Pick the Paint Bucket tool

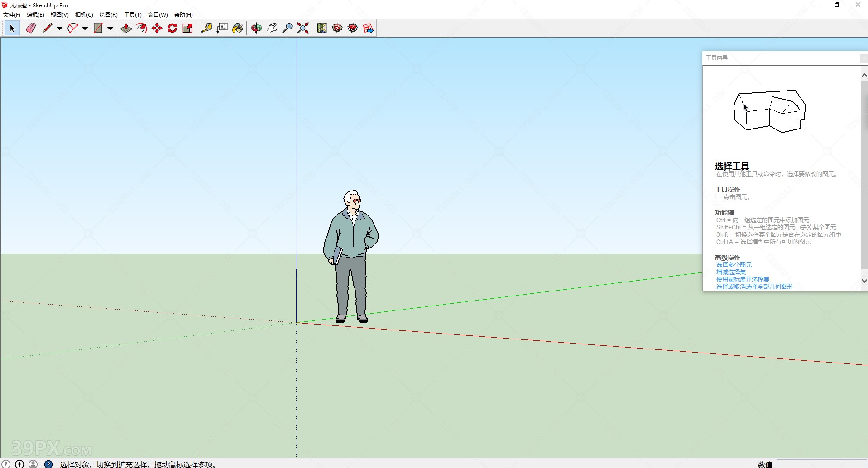pos(237,28)
